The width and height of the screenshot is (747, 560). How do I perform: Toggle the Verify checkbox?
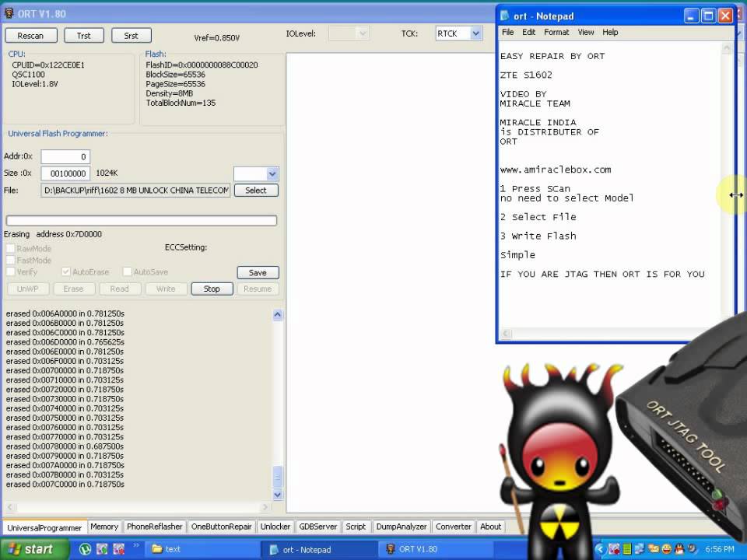10,271
